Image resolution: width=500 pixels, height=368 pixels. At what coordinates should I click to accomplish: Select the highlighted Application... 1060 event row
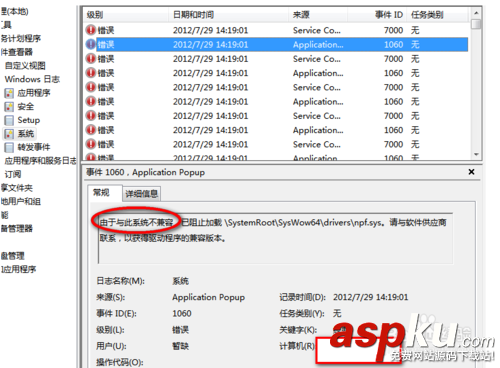pos(276,44)
